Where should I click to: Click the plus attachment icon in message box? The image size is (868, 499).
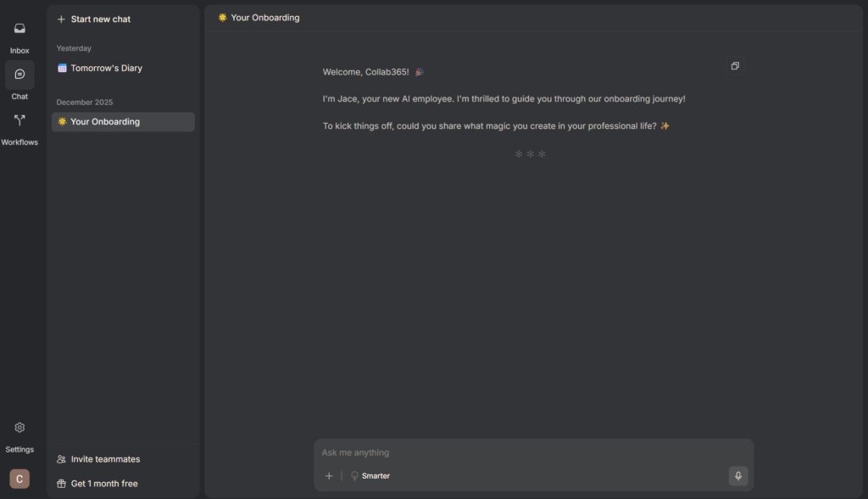point(329,476)
